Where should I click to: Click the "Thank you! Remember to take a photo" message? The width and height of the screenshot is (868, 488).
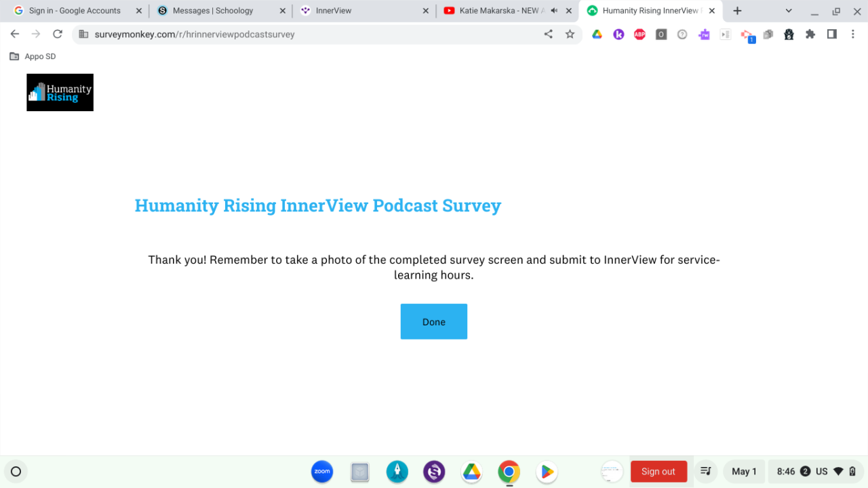click(434, 268)
